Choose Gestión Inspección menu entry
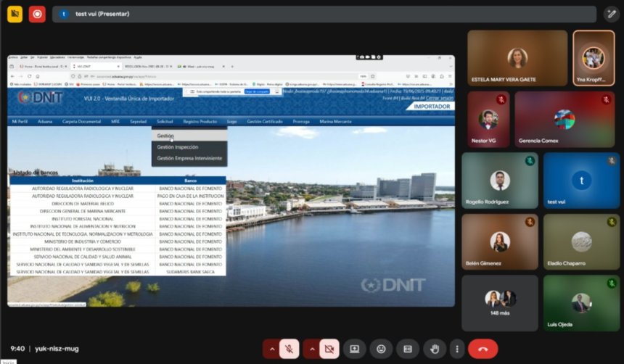 177,147
